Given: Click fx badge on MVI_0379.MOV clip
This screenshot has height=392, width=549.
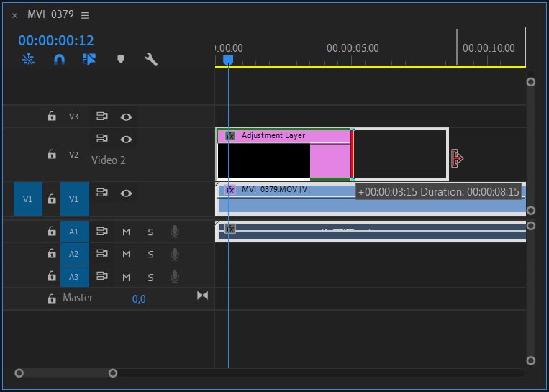Looking at the screenshot, I should pos(230,190).
